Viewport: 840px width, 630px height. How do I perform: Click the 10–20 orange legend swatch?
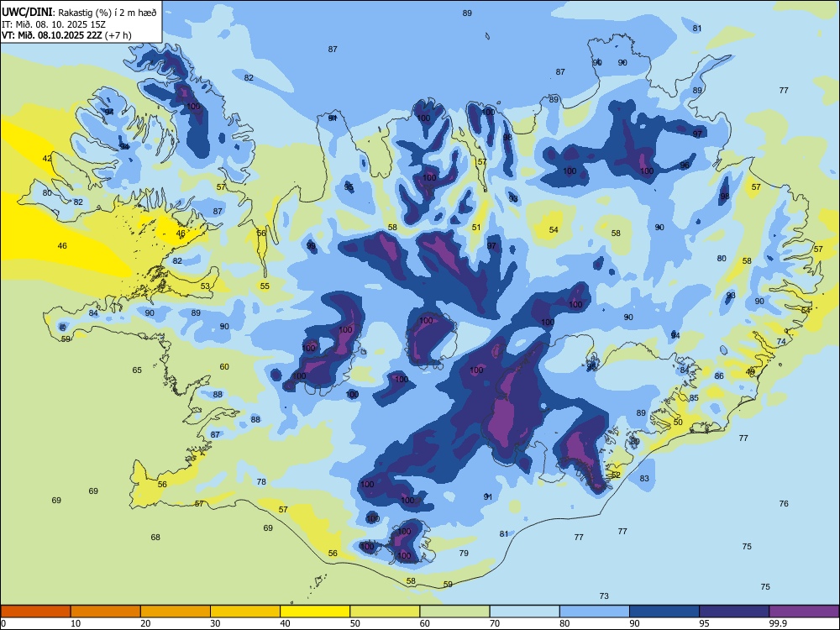pos(106,612)
